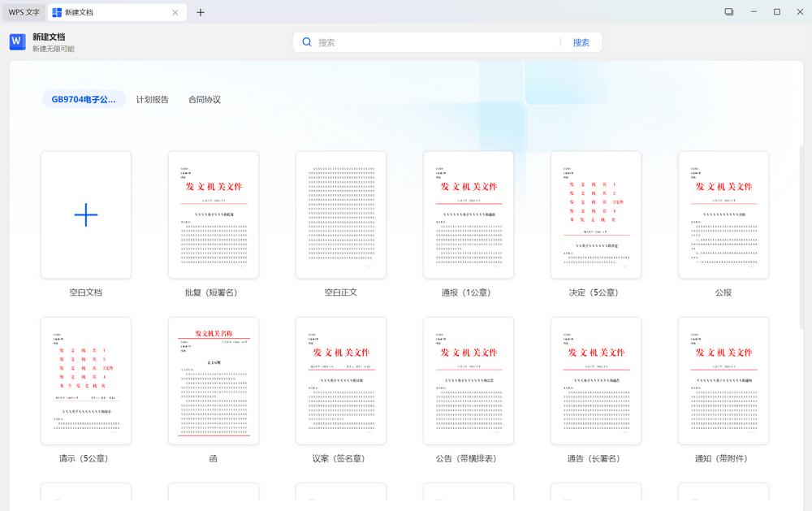Click the WPS 文字 home tab
812x511 pixels.
point(22,12)
